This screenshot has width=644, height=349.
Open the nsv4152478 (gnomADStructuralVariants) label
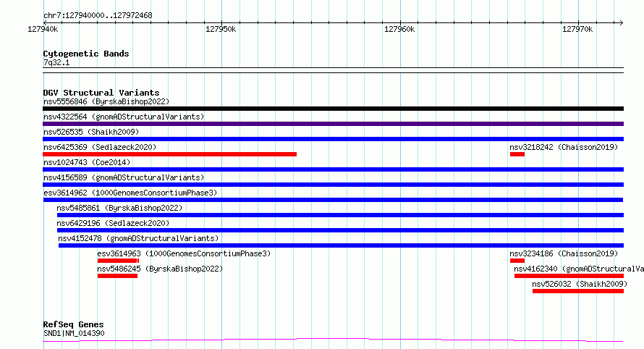(138, 238)
